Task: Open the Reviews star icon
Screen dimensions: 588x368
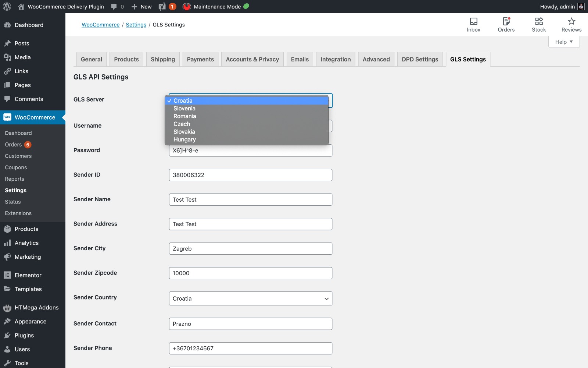Action: click(571, 21)
